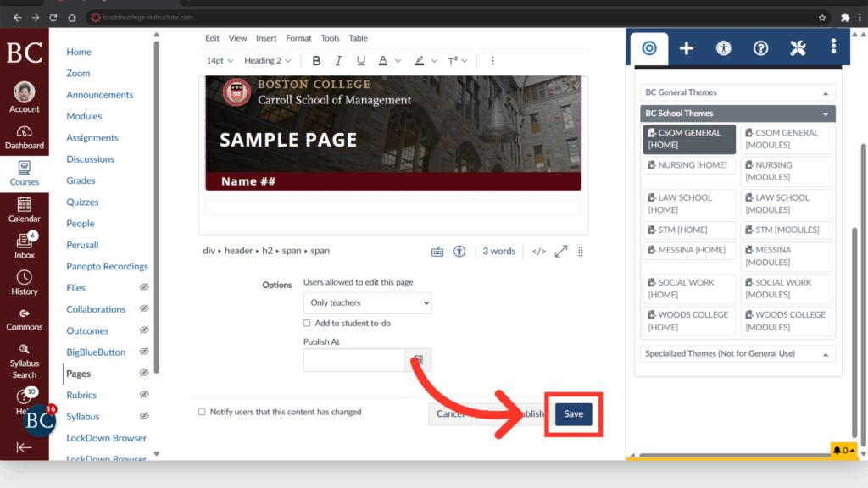This screenshot has width=868, height=488.
Task: Open Syllabus Search
Action: (x=25, y=361)
